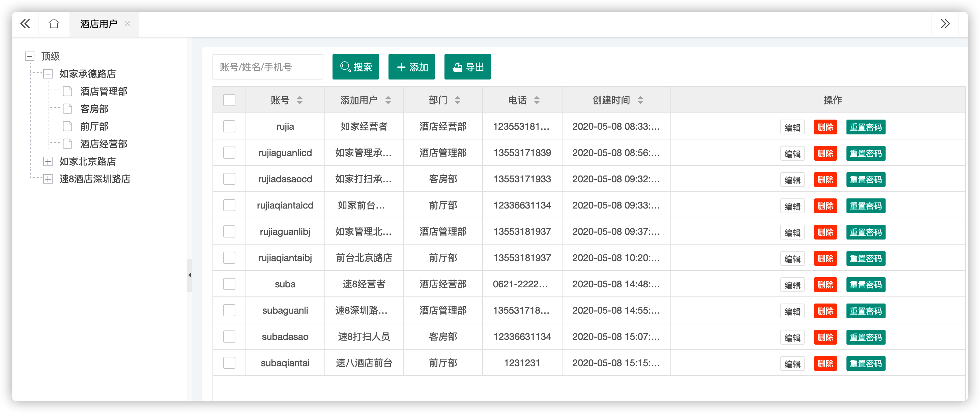
Task: Collapse the side tree panel with the arrow handle
Action: tap(190, 275)
